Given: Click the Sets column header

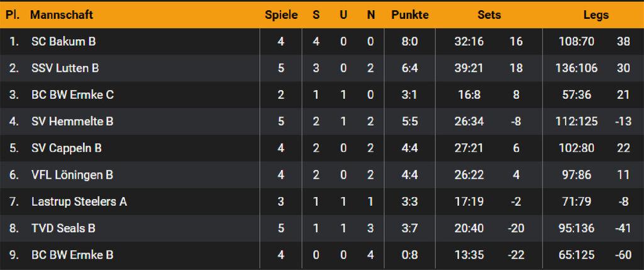Looking at the screenshot, I should [x=489, y=14].
